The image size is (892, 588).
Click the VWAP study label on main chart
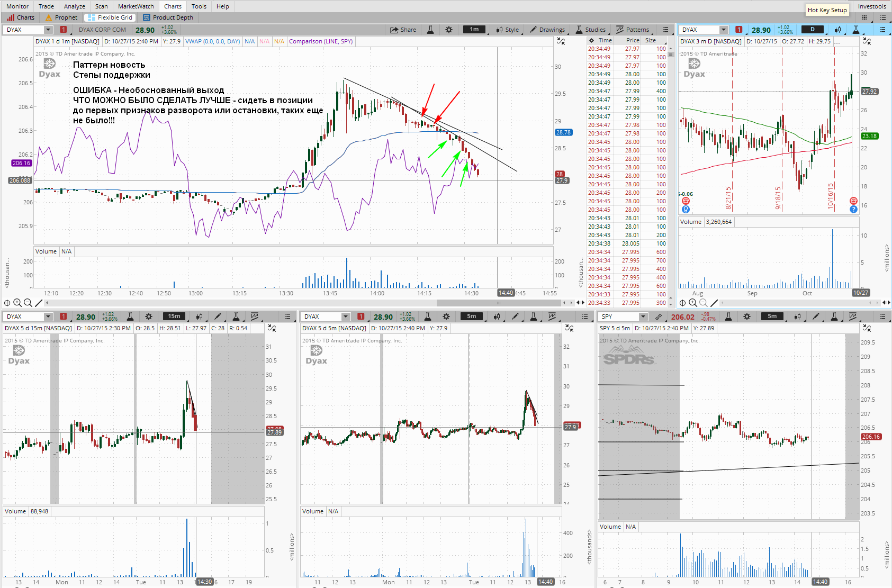[x=213, y=41]
